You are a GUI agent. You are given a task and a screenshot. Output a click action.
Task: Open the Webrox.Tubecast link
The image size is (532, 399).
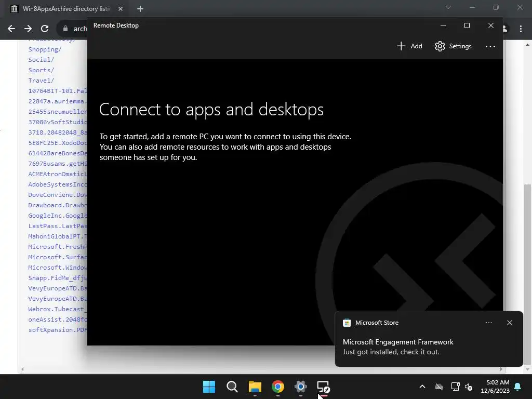[58, 309]
